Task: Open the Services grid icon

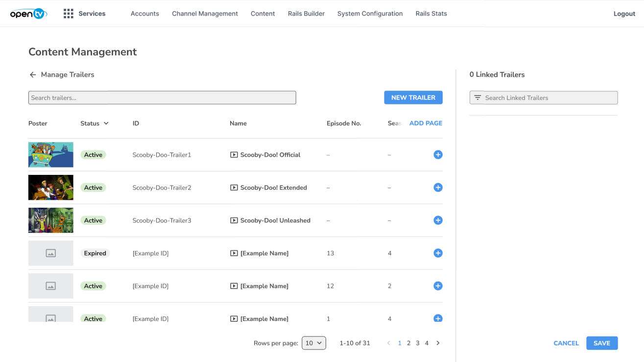Action: coord(69,14)
